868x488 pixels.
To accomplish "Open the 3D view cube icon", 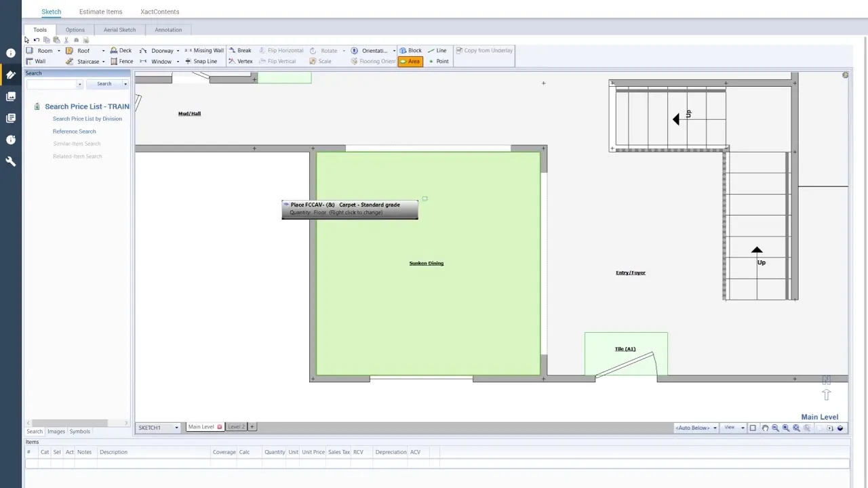I will tap(840, 428).
